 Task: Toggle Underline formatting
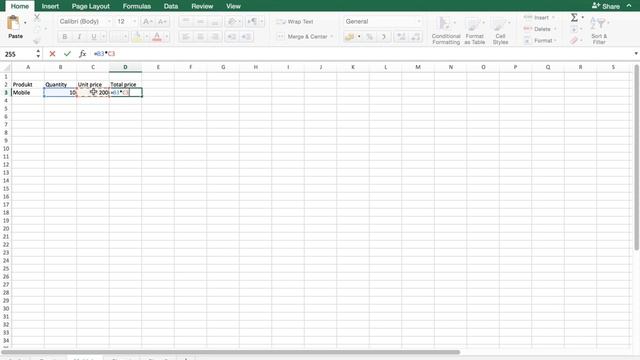pyautogui.click(x=94, y=37)
